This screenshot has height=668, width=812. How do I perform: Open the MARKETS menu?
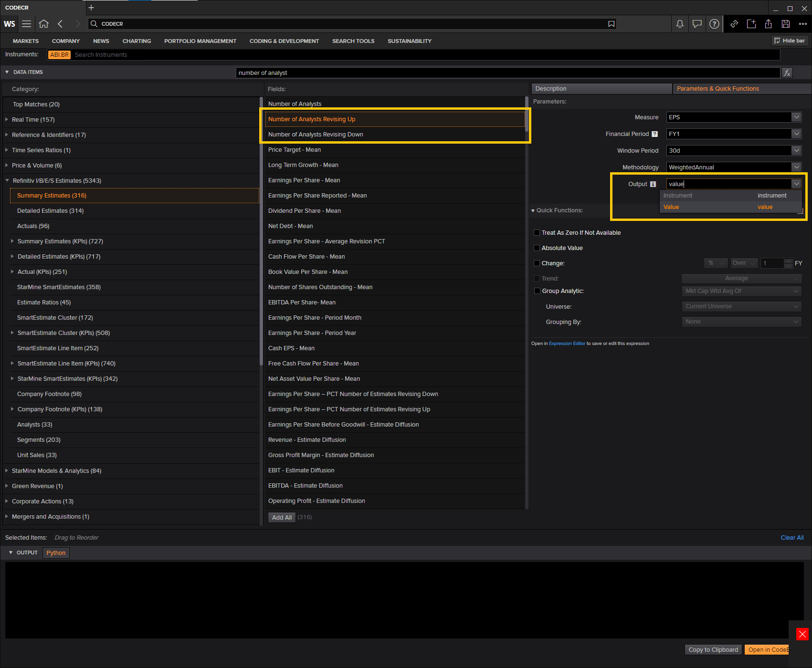click(x=26, y=41)
